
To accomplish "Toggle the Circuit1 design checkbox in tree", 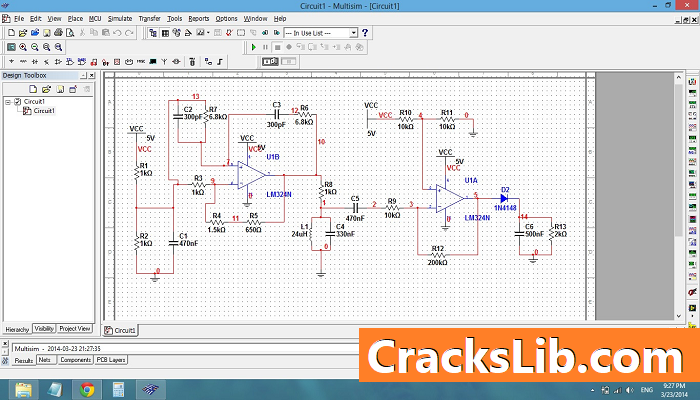I will pyautogui.click(x=17, y=101).
